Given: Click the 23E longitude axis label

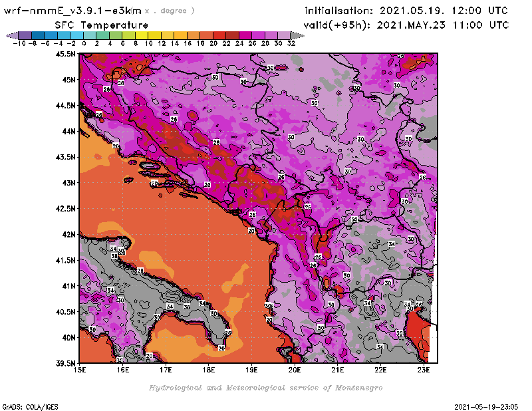Looking at the screenshot, I should click(424, 370).
